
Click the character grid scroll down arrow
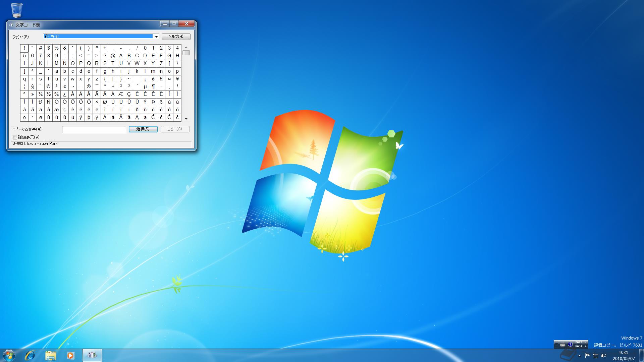(x=186, y=119)
